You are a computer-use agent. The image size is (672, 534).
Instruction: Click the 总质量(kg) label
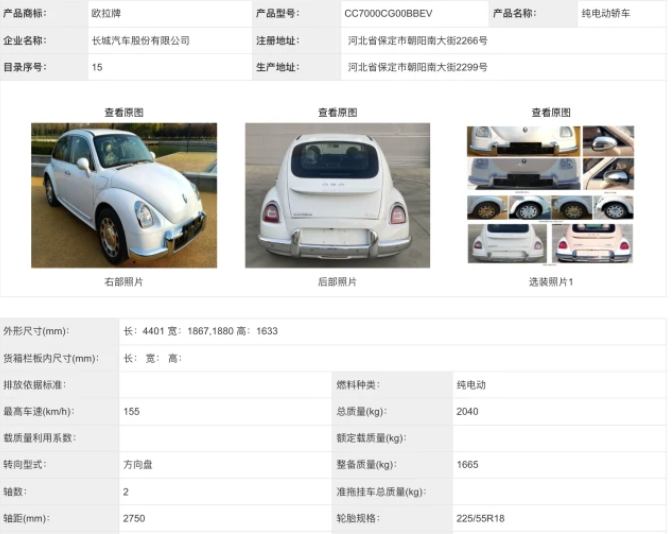coord(361,411)
